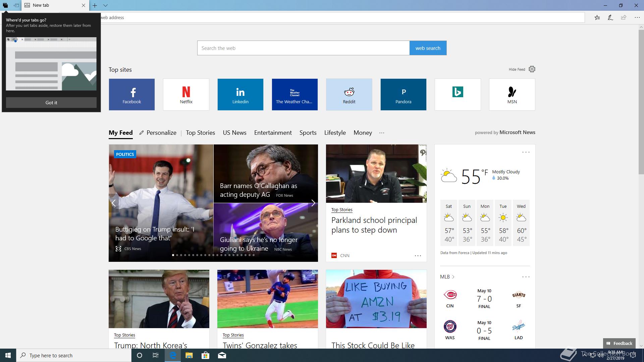This screenshot has width=644, height=362.
Task: Go to next carousel slide arrow
Action: pos(313,203)
